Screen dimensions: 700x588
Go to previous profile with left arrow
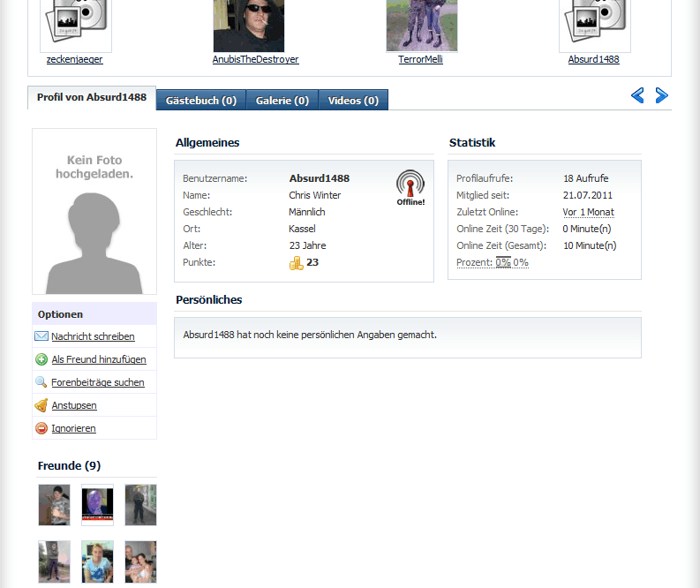[637, 95]
